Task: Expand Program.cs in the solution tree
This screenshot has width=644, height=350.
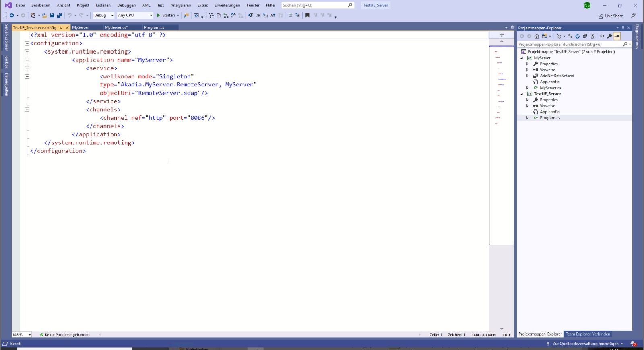Action: (x=527, y=118)
